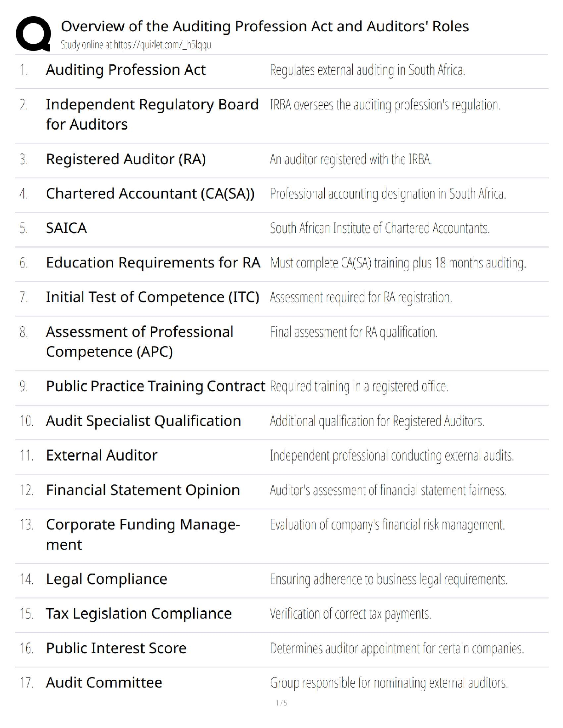Select the 'Audit Committee' term
Viewport: 563px width, 728px height.
click(103, 682)
